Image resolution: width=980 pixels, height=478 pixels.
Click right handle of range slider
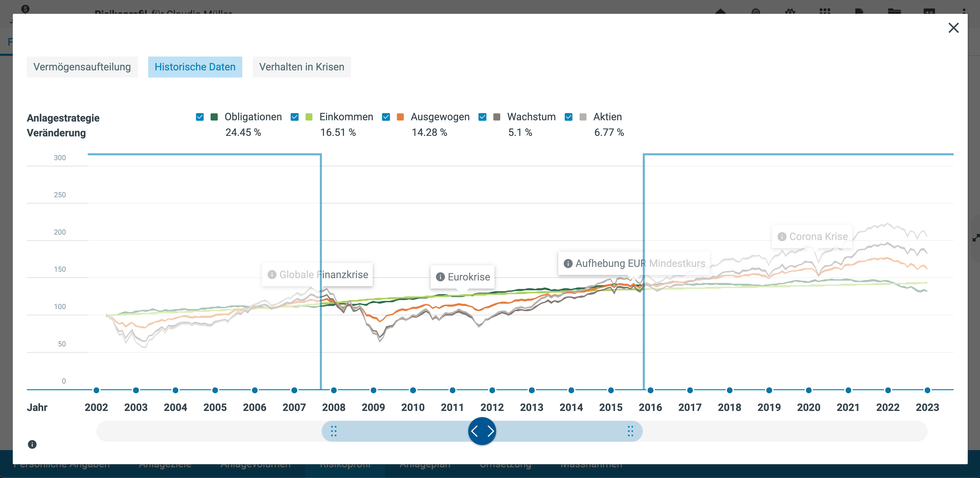pyautogui.click(x=630, y=431)
